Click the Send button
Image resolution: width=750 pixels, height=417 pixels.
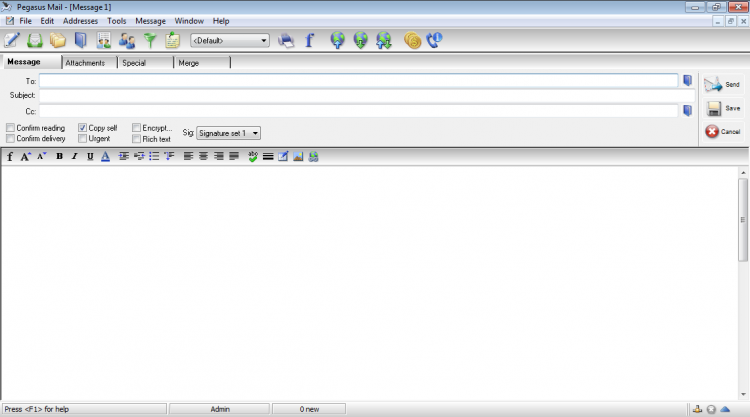(722, 85)
